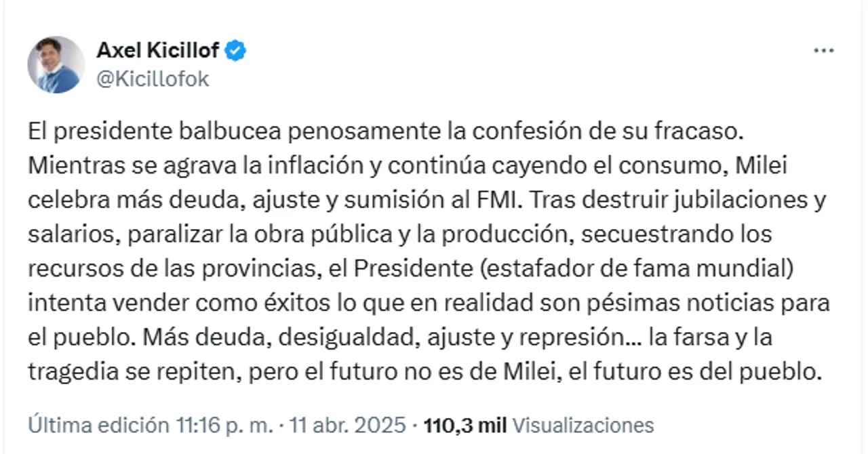Open the display name Axel Kicillof
Screen dimensions: 868x454
coord(157,51)
